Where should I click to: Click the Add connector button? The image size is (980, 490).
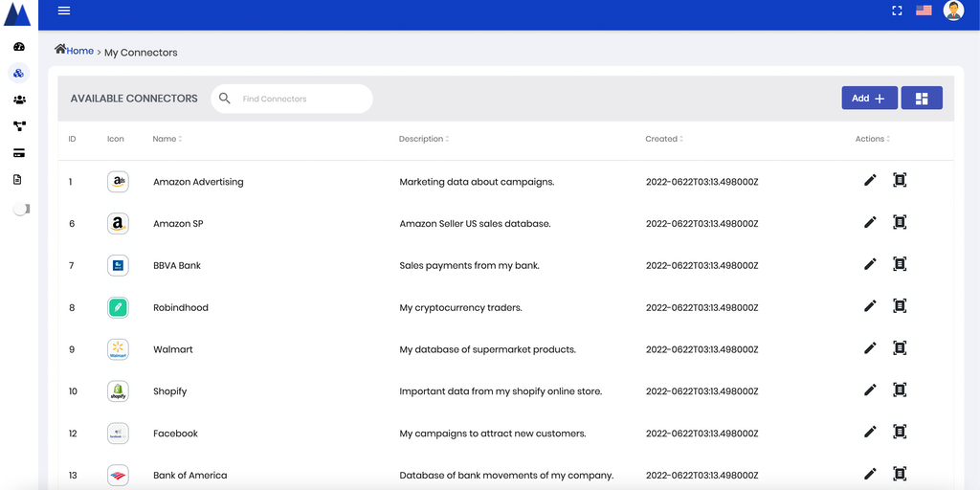click(x=869, y=98)
